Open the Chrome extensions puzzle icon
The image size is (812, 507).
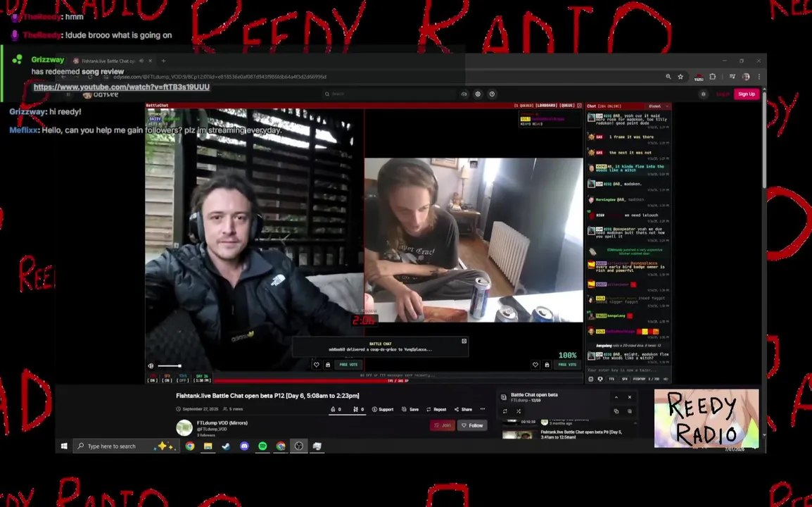coord(713,77)
